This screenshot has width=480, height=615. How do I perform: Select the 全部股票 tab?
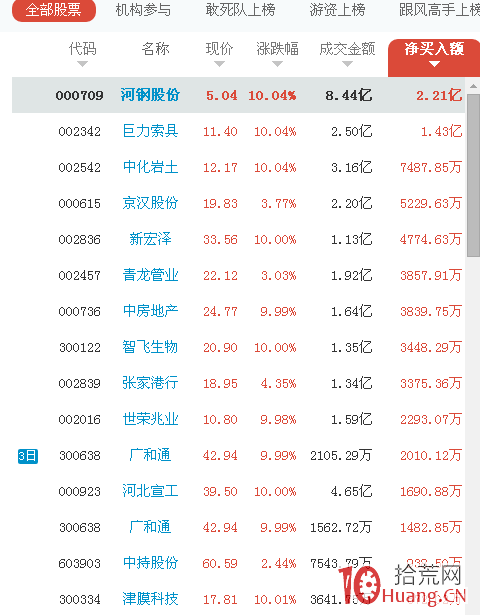pos(54,10)
